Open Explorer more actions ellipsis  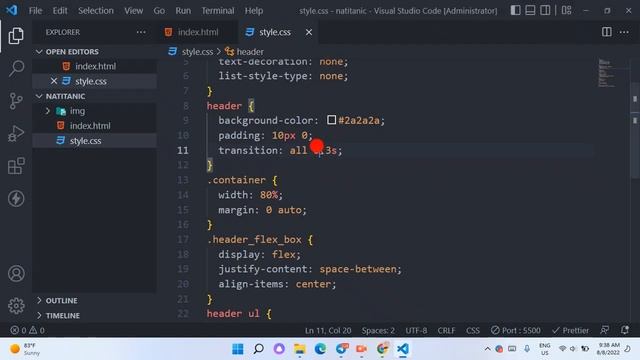click(141, 32)
